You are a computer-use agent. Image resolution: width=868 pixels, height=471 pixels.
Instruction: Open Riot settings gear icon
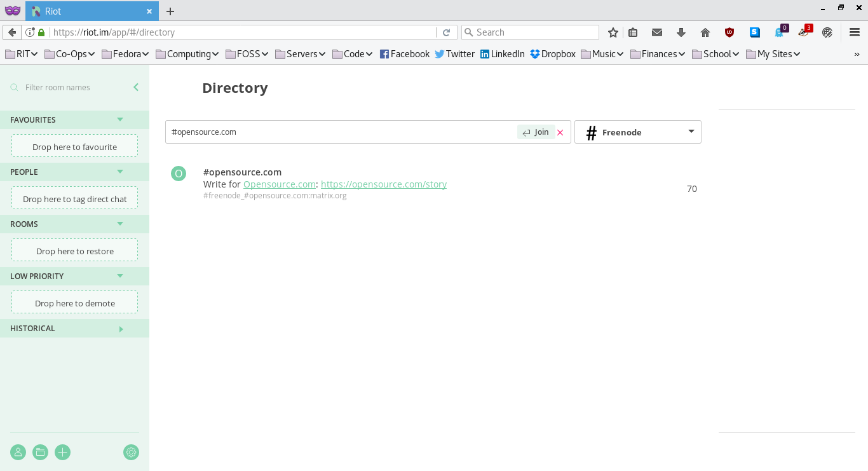click(x=132, y=453)
